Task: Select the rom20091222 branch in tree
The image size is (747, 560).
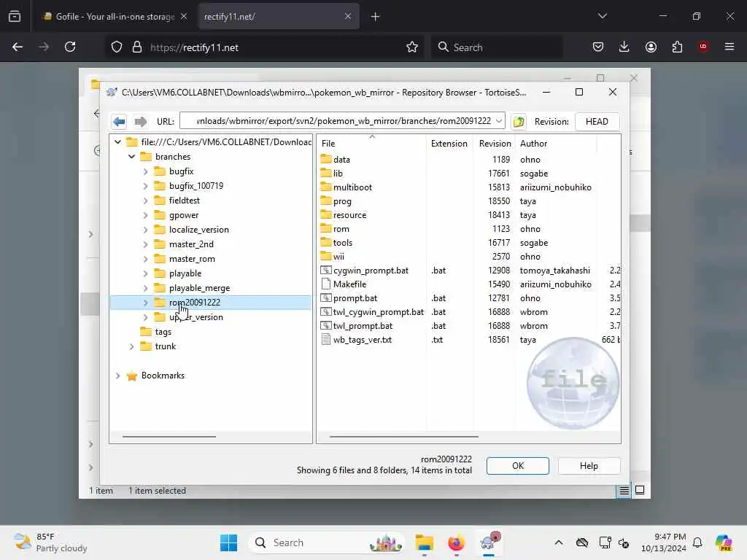Action: coord(194,303)
